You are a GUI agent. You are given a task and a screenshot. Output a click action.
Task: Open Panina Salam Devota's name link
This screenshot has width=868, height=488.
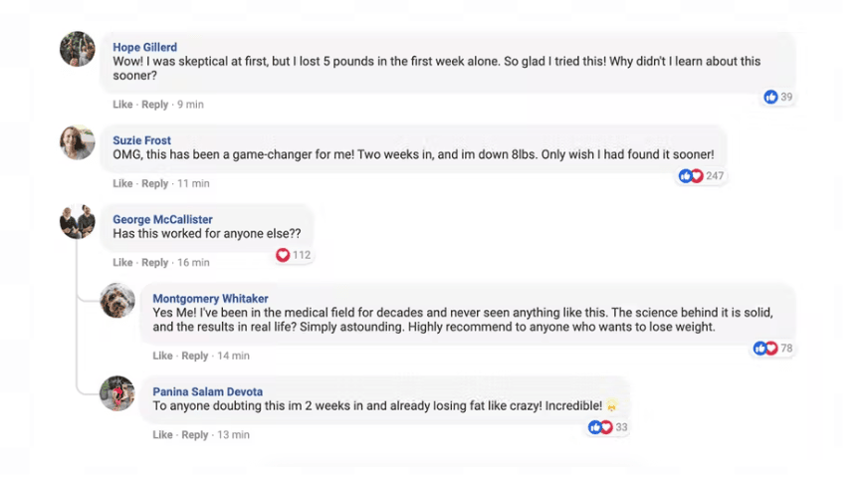tap(207, 391)
